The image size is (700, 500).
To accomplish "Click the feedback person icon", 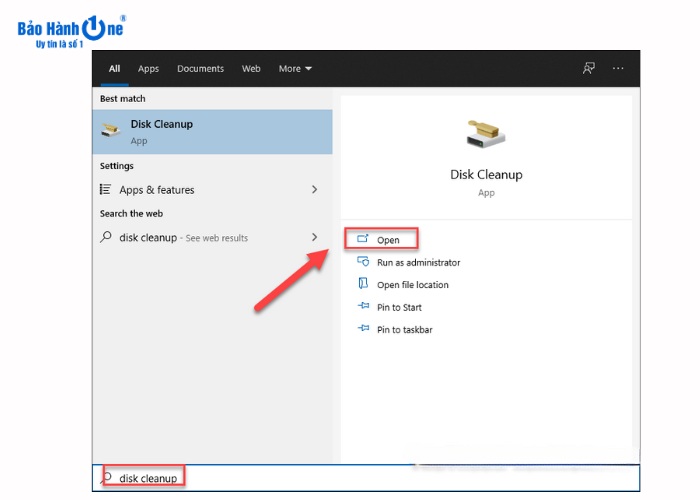I will tap(589, 68).
